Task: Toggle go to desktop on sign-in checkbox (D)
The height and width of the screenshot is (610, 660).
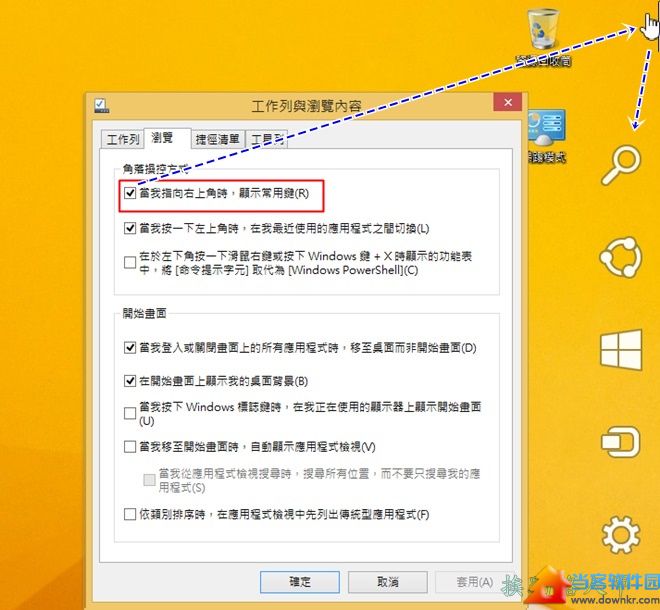Action: tap(130, 348)
